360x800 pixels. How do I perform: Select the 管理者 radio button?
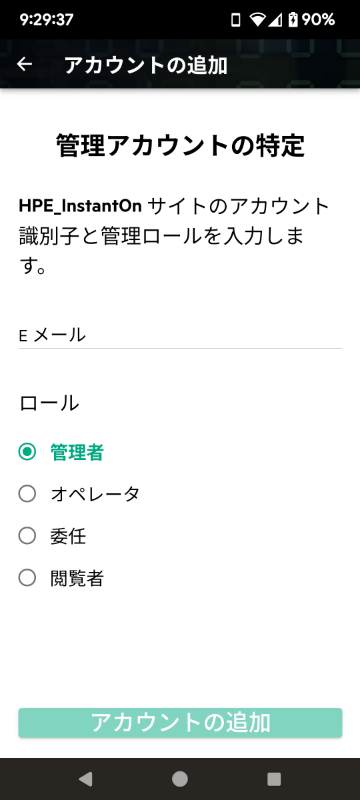click(x=27, y=452)
